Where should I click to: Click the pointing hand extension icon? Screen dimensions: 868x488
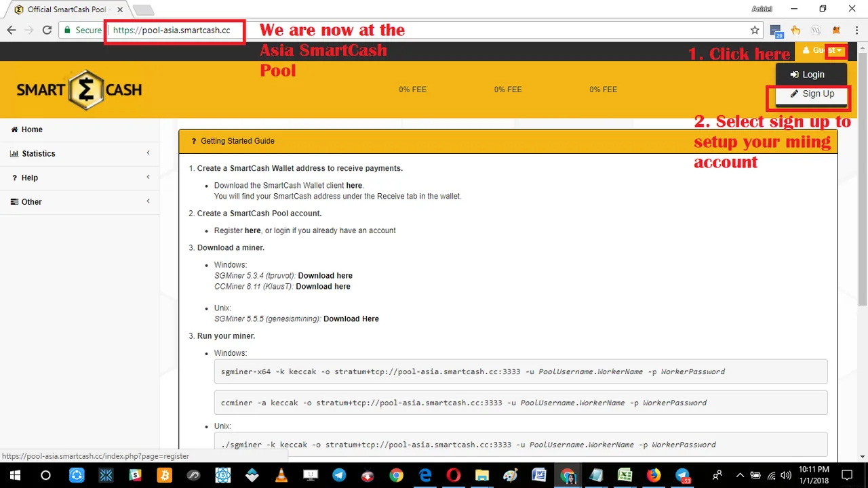796,30
